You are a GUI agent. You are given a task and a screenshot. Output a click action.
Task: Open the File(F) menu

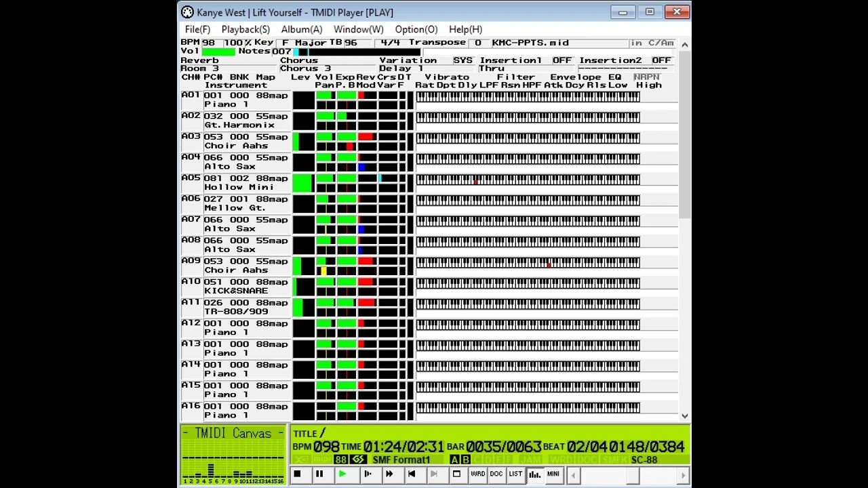point(197,29)
